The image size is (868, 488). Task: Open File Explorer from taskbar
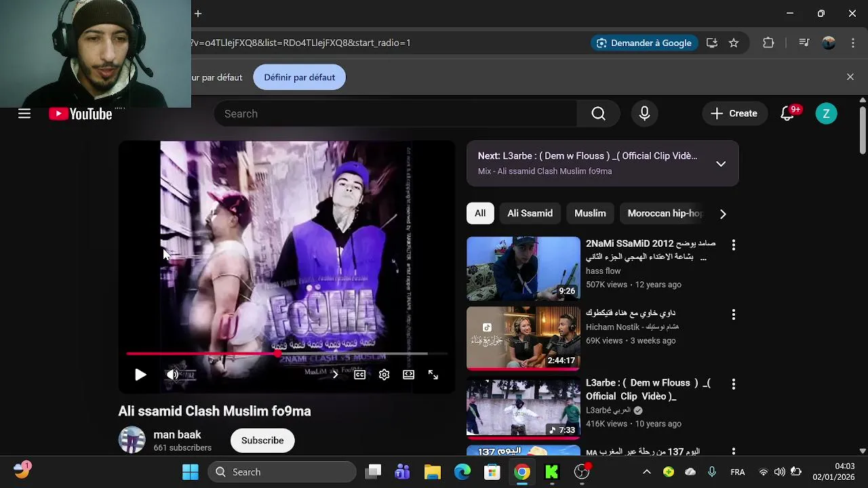click(433, 472)
